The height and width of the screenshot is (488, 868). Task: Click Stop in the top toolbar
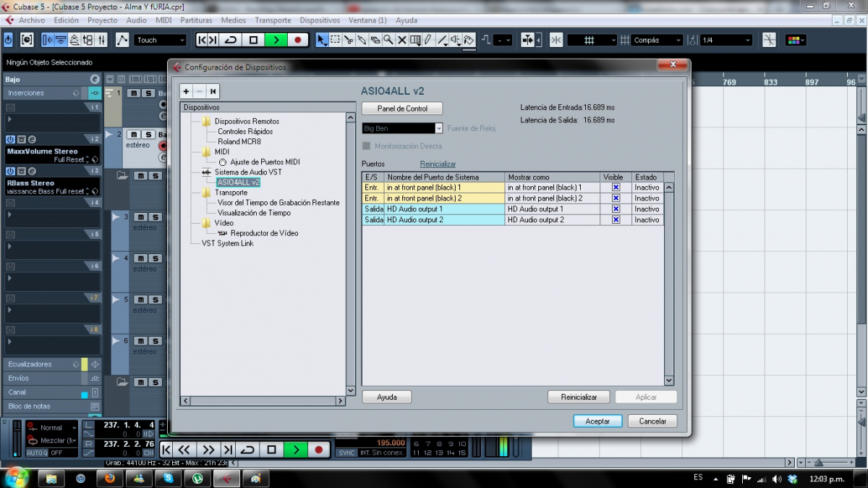point(253,40)
